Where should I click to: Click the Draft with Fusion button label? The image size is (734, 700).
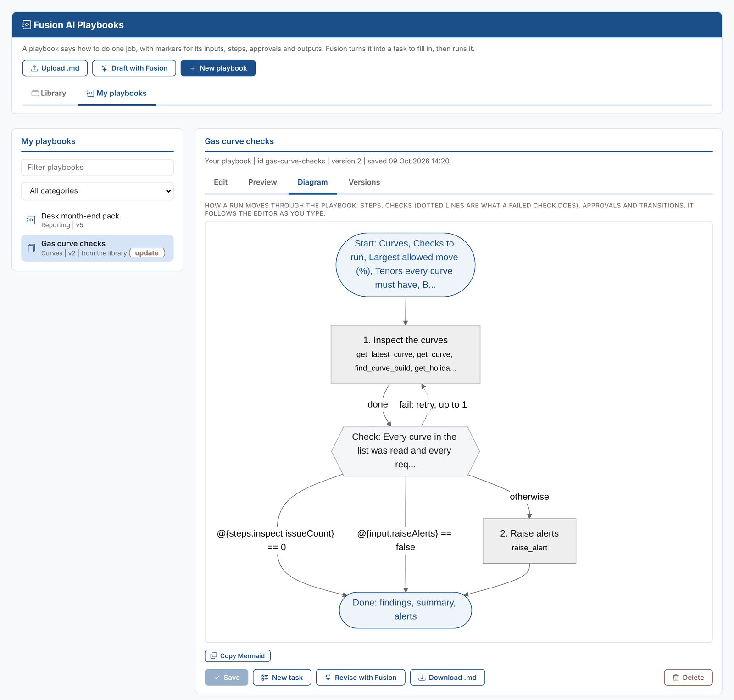pos(139,68)
